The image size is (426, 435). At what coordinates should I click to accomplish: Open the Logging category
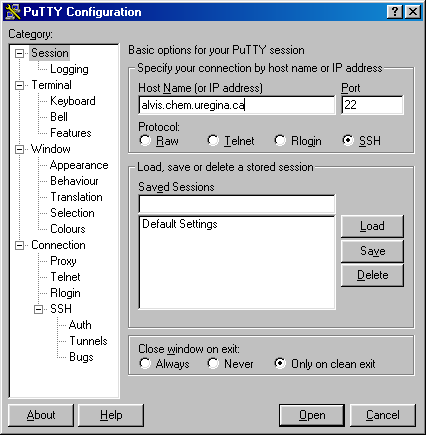pyautogui.click(x=69, y=69)
